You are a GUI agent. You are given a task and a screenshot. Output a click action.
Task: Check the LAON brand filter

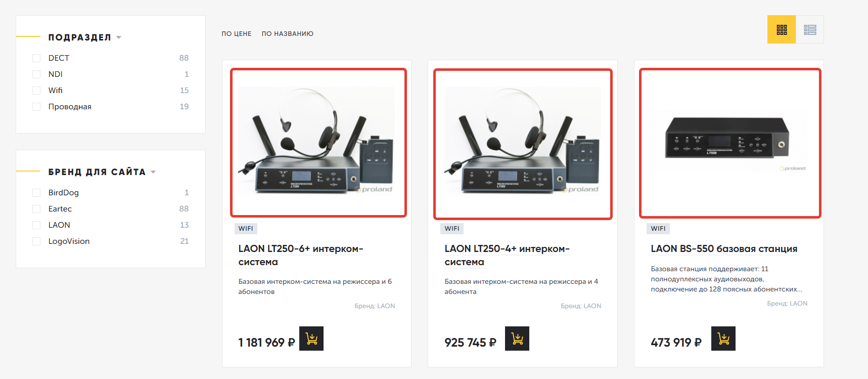tap(36, 225)
